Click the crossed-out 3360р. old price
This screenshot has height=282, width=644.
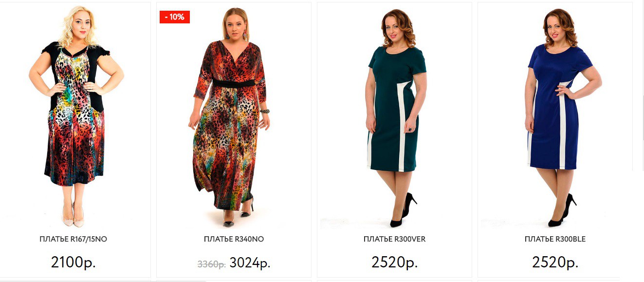tap(211, 264)
